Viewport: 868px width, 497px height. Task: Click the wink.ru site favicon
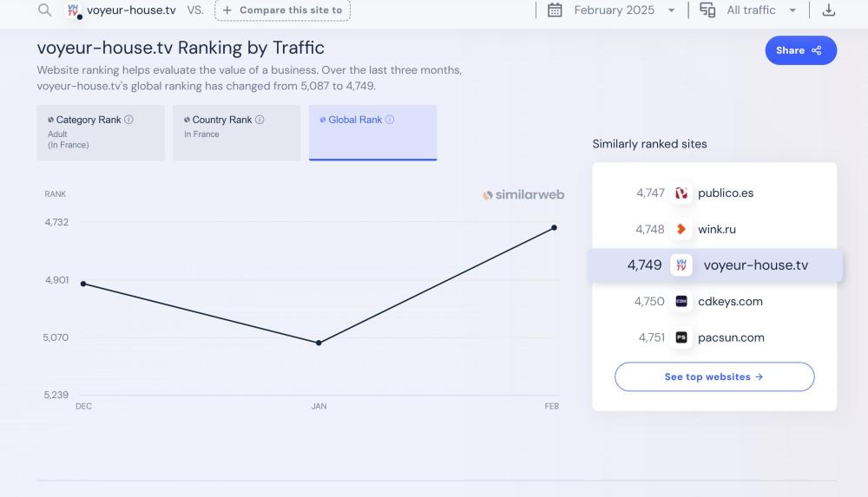tap(681, 230)
